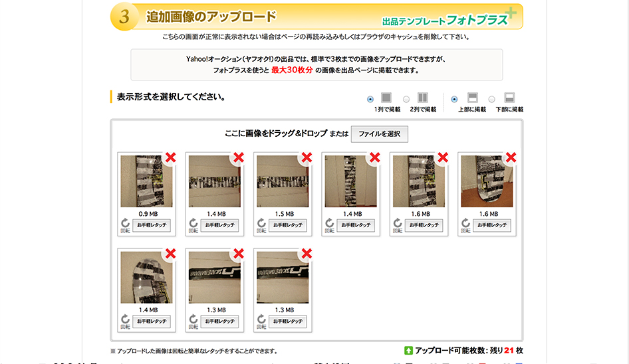Rotate the last image in the bottom row
Viewport: 629px width, 364px height.
(262, 321)
